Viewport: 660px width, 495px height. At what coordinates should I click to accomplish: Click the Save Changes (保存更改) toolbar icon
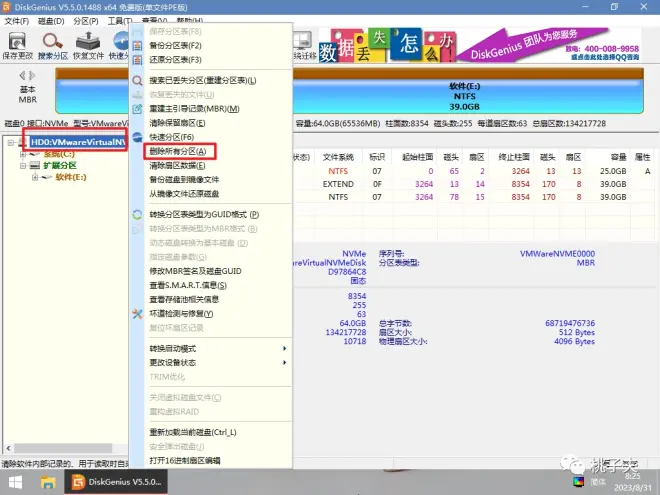pyautogui.click(x=17, y=42)
